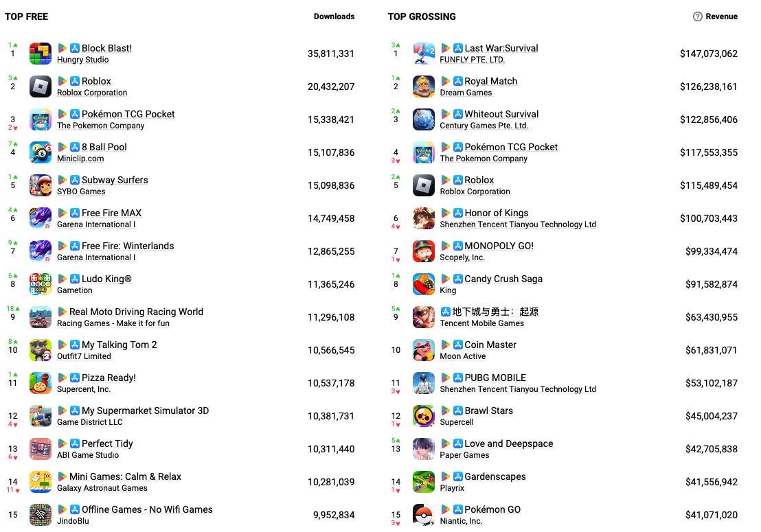761x532 pixels.
Task: Open the Whiteout Survival link
Action: pos(501,114)
